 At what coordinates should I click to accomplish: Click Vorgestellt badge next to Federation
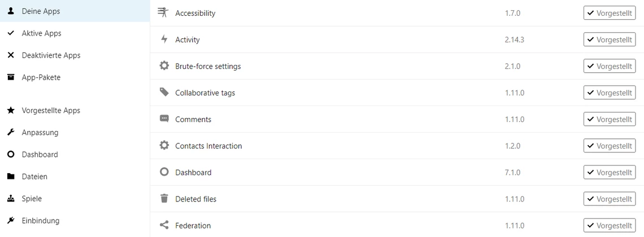point(609,225)
